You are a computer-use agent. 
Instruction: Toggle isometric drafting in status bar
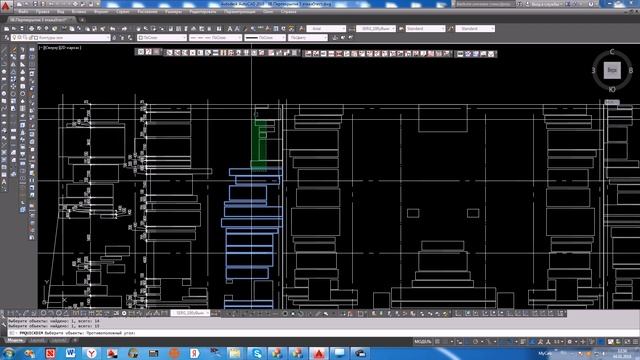pos(489,341)
